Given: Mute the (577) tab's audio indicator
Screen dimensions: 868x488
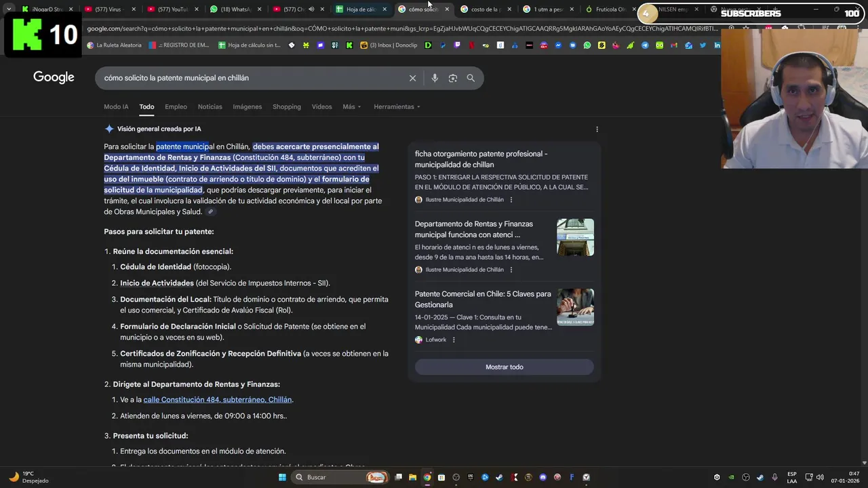Looking at the screenshot, I should tap(311, 9).
